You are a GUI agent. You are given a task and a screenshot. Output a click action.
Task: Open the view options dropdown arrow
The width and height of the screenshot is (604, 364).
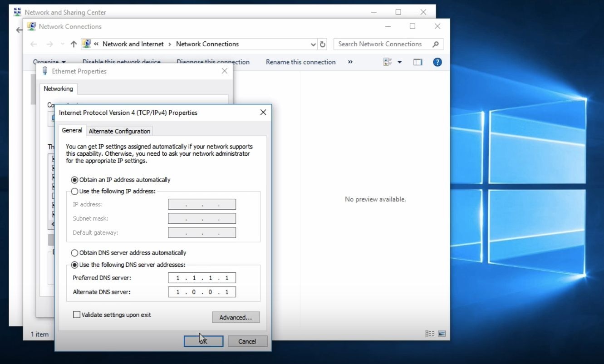(x=400, y=62)
